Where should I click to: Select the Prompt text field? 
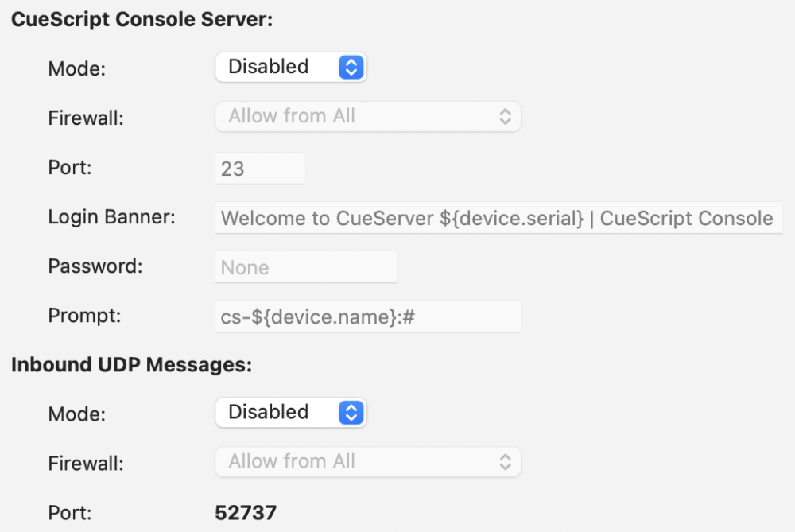(x=367, y=316)
